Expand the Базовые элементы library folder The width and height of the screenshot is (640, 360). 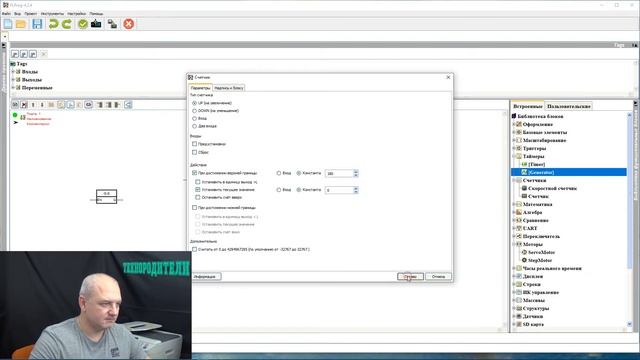tap(514, 132)
